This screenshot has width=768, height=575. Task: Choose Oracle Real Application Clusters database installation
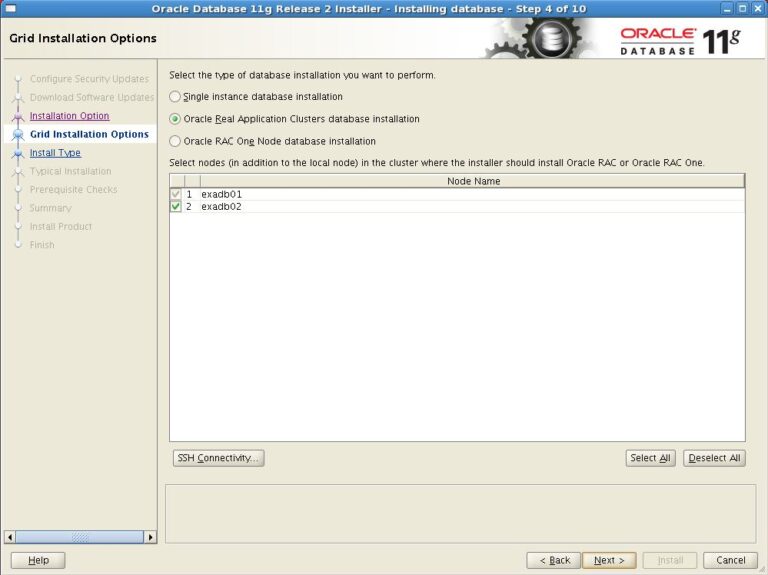click(x=175, y=119)
